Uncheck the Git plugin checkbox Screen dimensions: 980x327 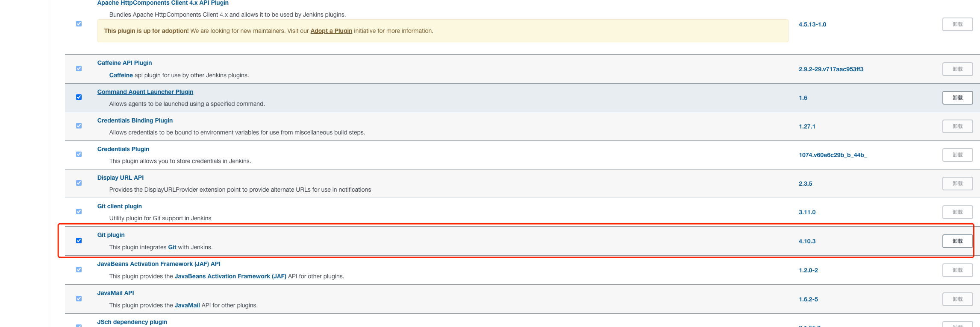pos(79,241)
